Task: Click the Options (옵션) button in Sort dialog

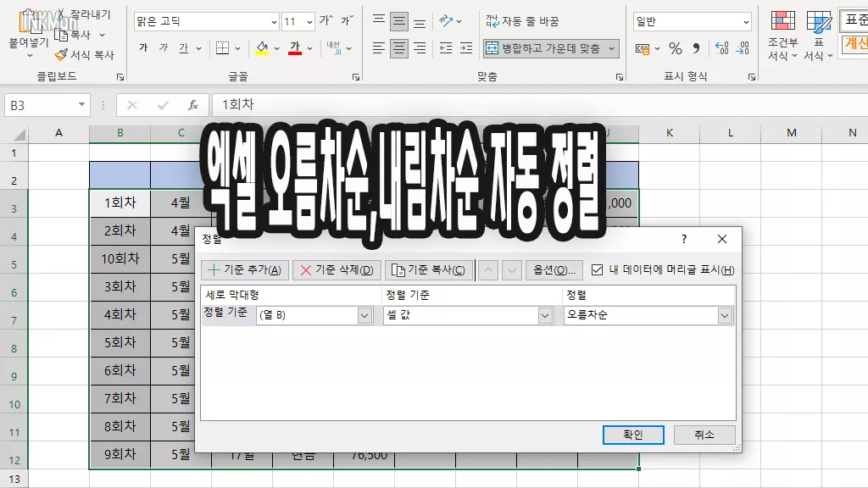Action: (x=554, y=270)
